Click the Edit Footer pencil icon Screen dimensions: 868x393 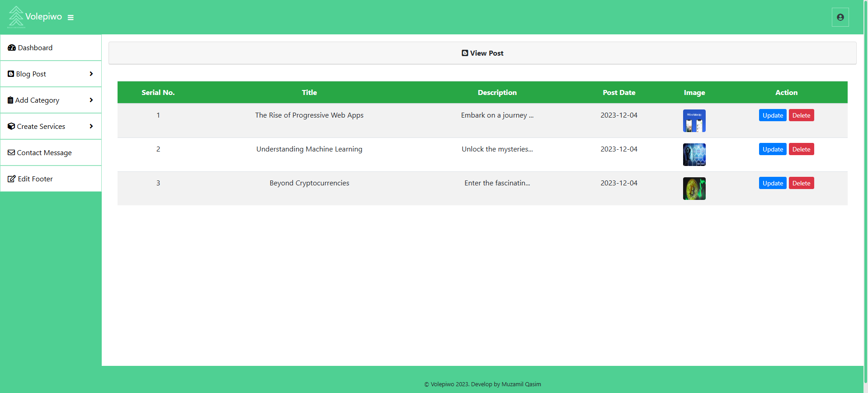[12, 179]
